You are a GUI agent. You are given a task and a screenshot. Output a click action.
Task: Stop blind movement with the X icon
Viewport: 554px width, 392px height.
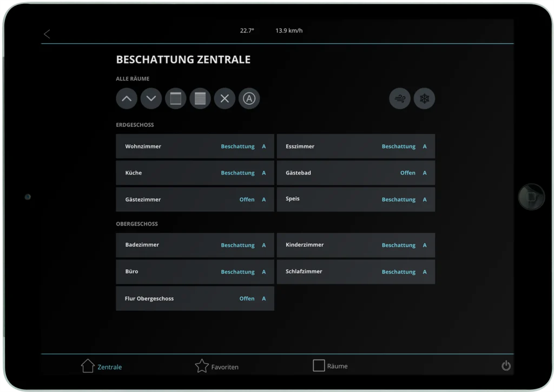point(225,98)
